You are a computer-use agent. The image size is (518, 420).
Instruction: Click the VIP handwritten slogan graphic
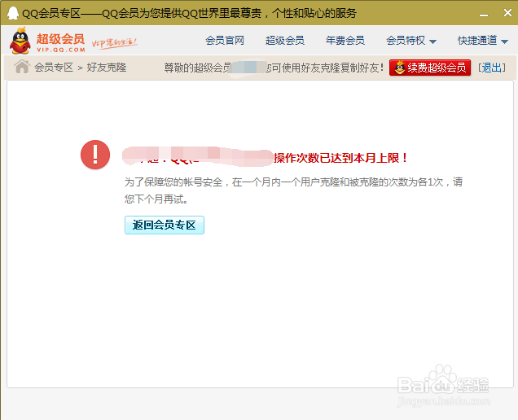pyautogui.click(x=114, y=43)
